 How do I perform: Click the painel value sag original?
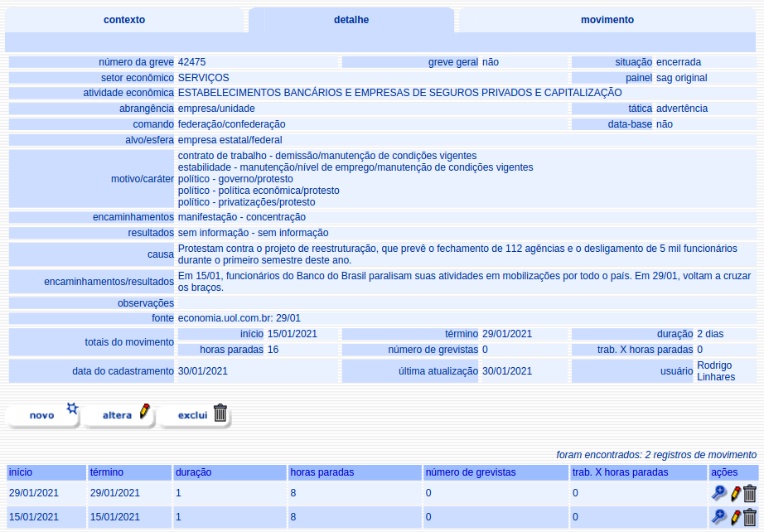[x=682, y=78]
